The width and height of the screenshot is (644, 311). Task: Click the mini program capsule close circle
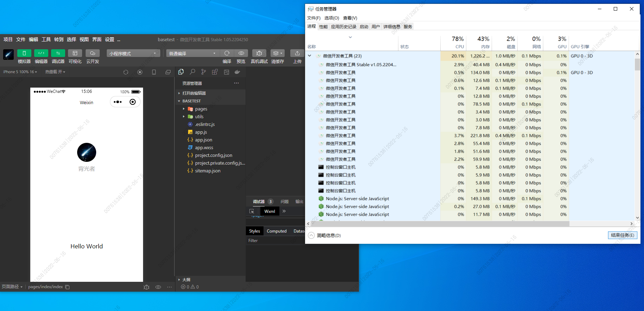(x=132, y=102)
